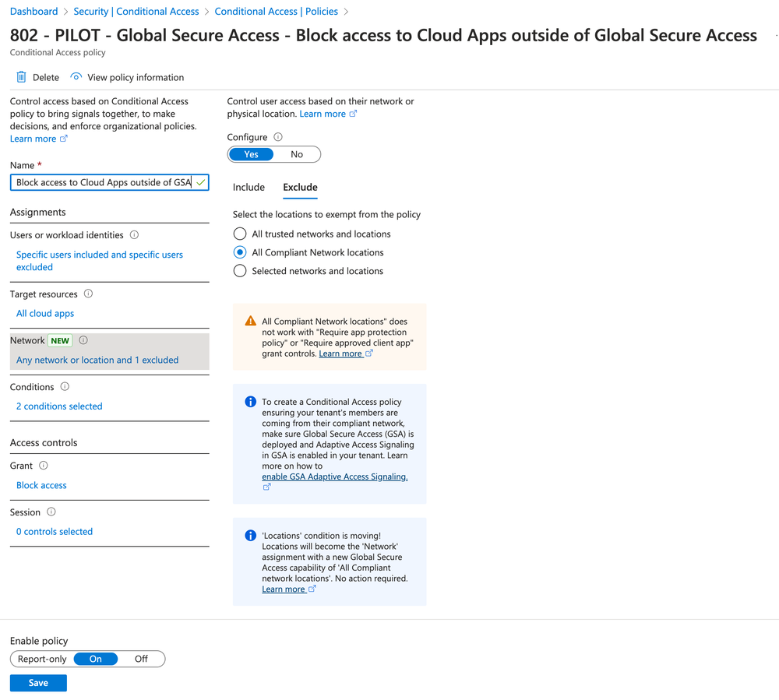779x700 pixels.
Task: Open enable GSA Adaptive Access Signaling link
Action: [x=334, y=477]
